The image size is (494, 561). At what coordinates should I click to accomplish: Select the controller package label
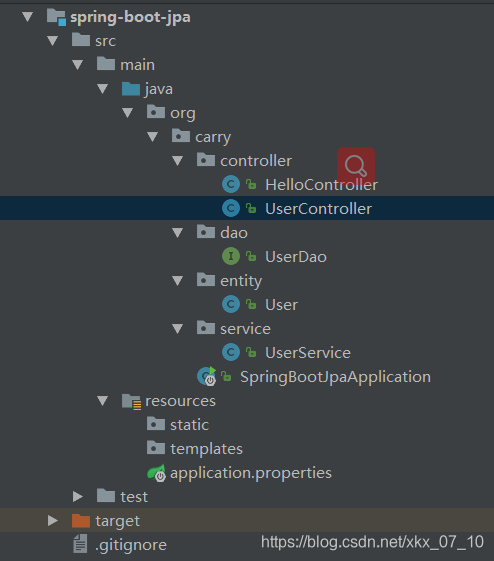pos(256,161)
